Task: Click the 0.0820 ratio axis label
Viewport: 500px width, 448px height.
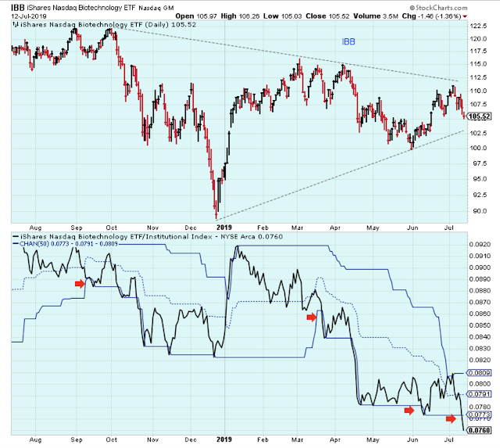Action: pyautogui.click(x=480, y=360)
